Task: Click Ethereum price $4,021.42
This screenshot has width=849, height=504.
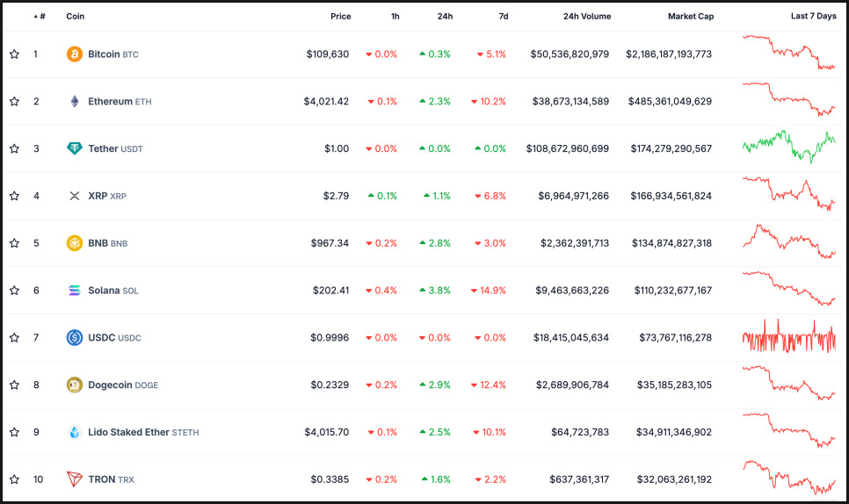Action: [x=326, y=101]
